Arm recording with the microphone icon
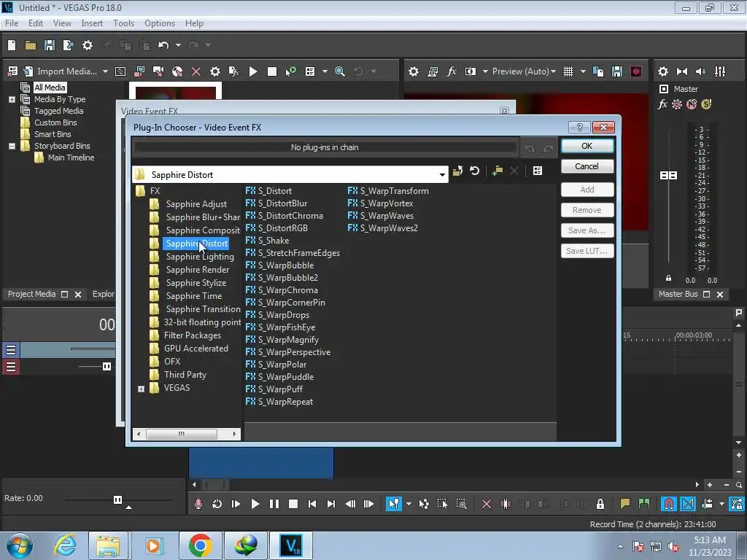This screenshot has height=560, width=747. [198, 504]
